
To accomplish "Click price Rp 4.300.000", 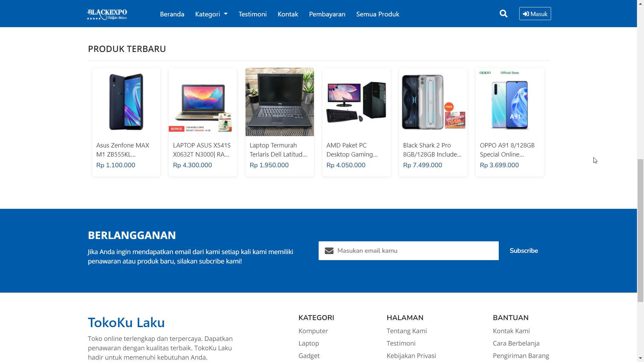I will (x=193, y=165).
